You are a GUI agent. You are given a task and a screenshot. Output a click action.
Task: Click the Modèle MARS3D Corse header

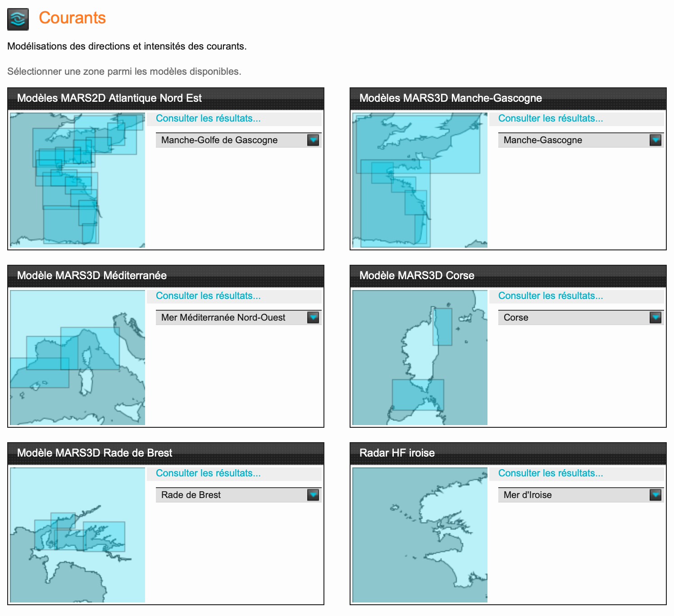coord(508,276)
